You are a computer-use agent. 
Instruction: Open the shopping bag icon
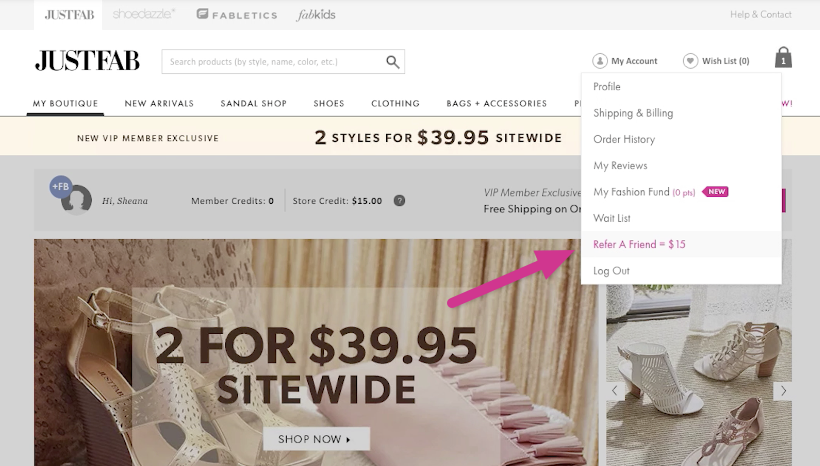click(783, 58)
